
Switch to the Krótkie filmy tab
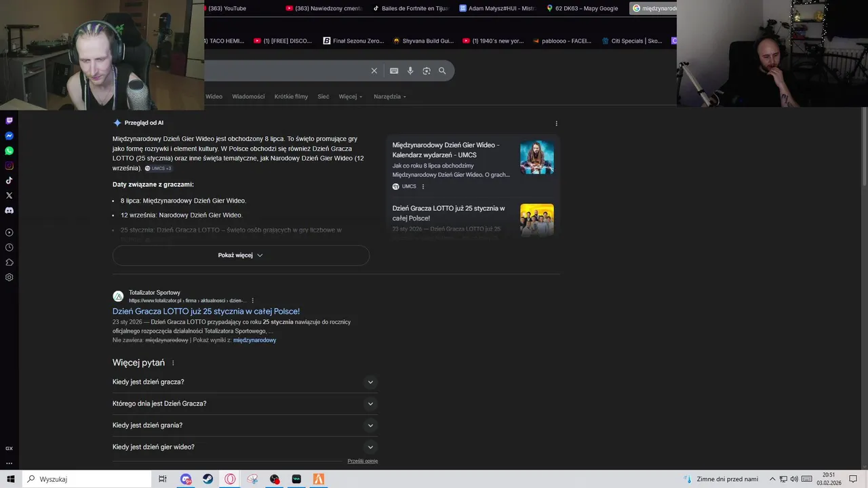(291, 96)
